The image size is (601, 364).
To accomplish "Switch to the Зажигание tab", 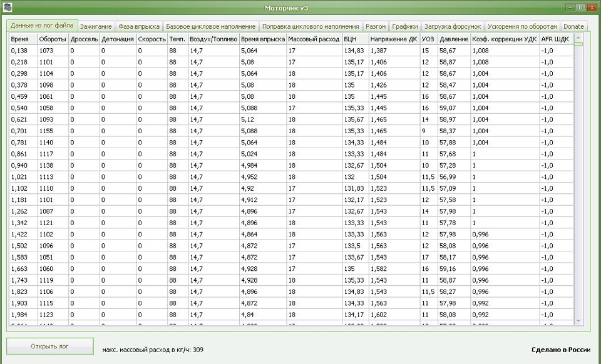I will click(96, 26).
